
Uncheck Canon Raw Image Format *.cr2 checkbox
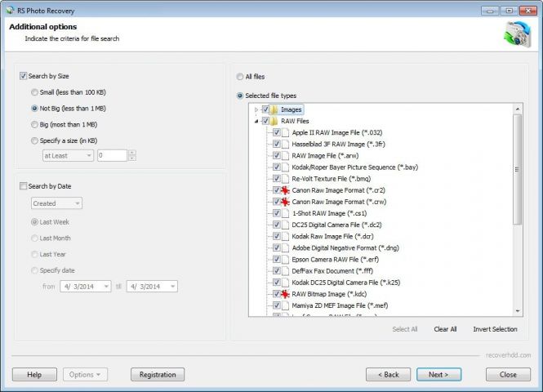(x=276, y=190)
